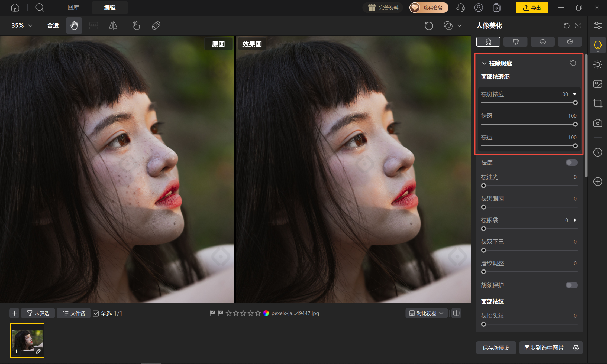The image size is (607, 364).
Task: Switch to the 图库 tab
Action: [x=73, y=8]
